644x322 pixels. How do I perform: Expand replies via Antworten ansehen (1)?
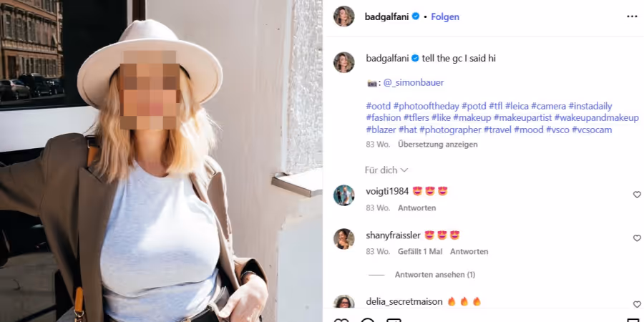point(435,275)
